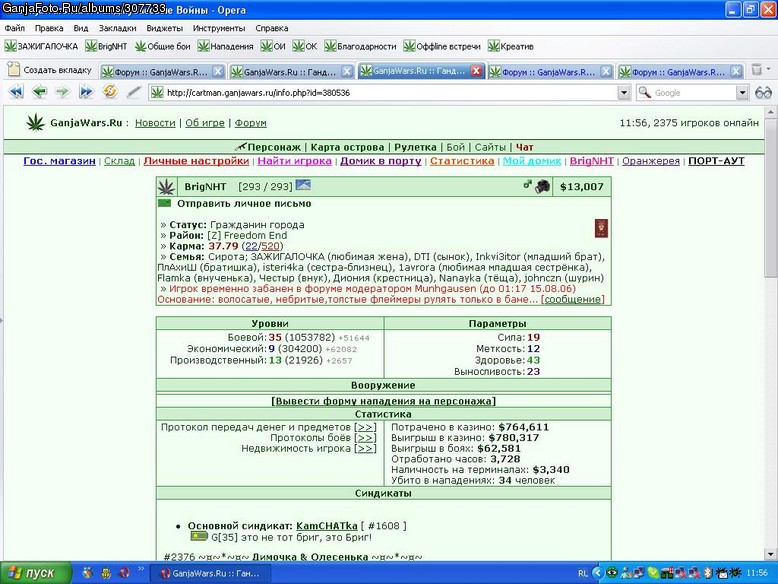Click the male gender symbol icon
The width and height of the screenshot is (778, 584).
click(527, 185)
